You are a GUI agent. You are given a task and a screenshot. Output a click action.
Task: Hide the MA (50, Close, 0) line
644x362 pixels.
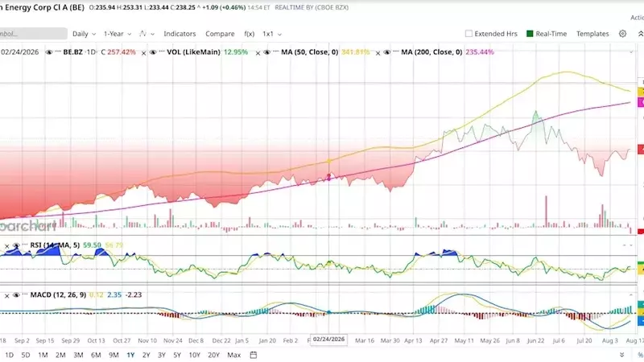pos(266,52)
